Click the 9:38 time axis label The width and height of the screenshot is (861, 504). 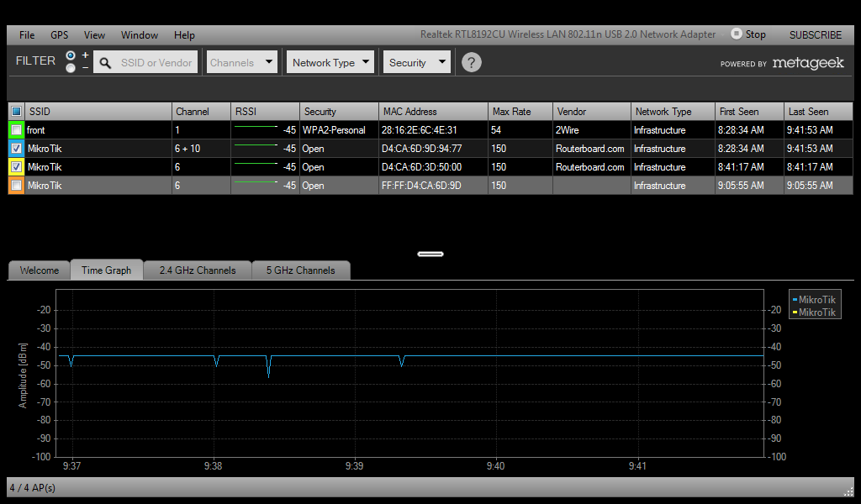(213, 465)
